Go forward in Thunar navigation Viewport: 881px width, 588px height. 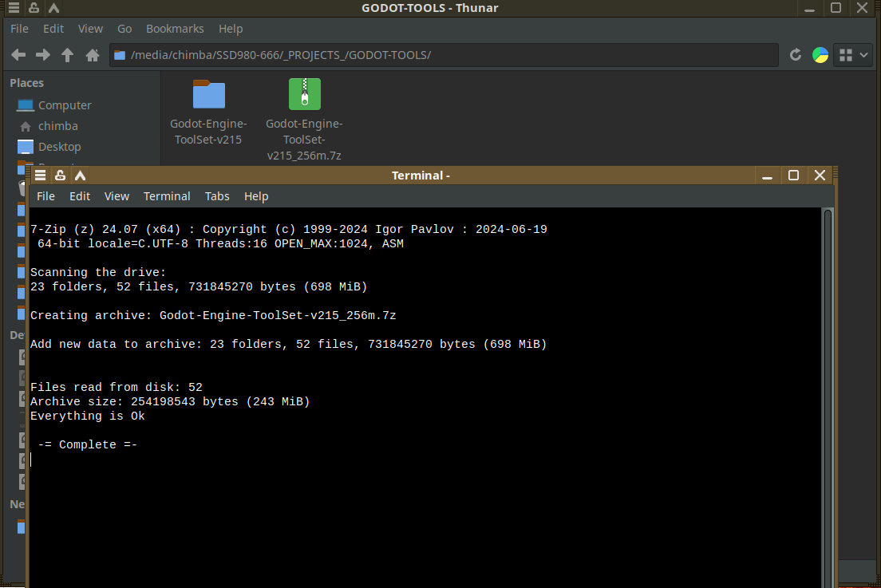pos(43,55)
